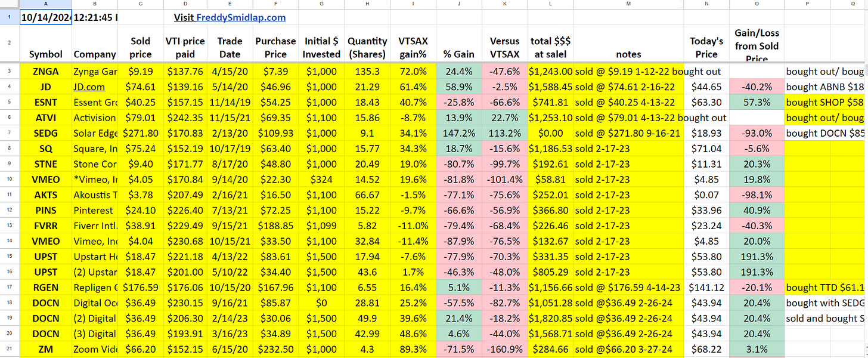Click the VTSAX gain% heading cell
This screenshot has width=868, height=358.
pos(413,44)
